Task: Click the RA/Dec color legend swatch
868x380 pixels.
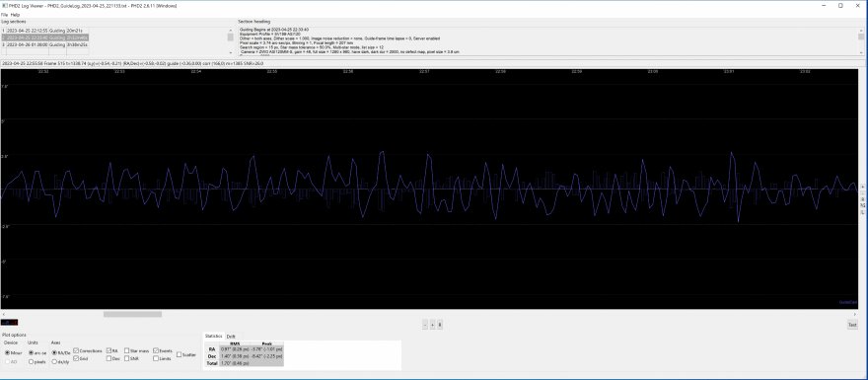Action: [x=9, y=323]
